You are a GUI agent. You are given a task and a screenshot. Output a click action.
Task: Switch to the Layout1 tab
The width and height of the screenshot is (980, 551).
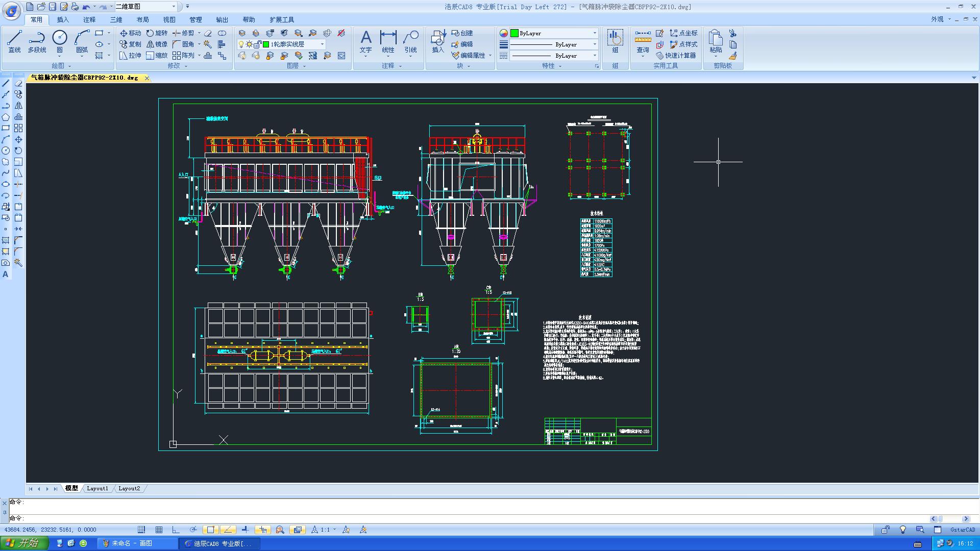pos(97,488)
